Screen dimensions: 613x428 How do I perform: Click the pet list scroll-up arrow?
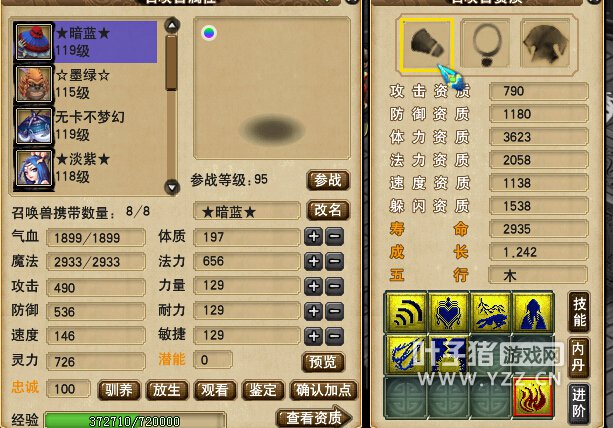tap(172, 26)
